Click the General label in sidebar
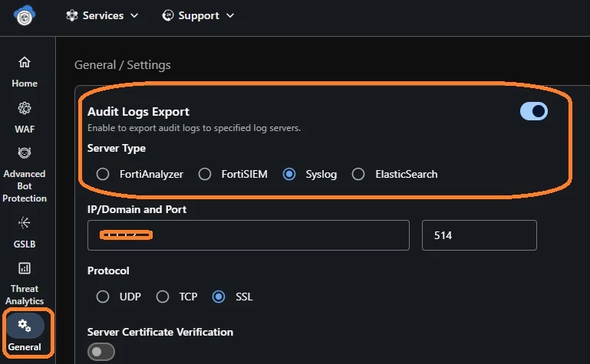The width and height of the screenshot is (590, 364). 25,346
